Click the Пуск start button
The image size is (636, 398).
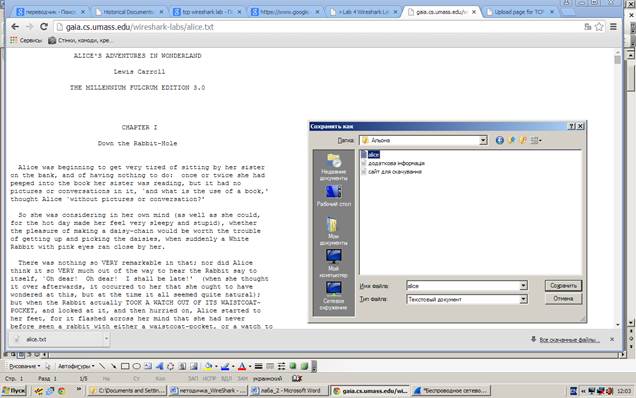click(14, 391)
